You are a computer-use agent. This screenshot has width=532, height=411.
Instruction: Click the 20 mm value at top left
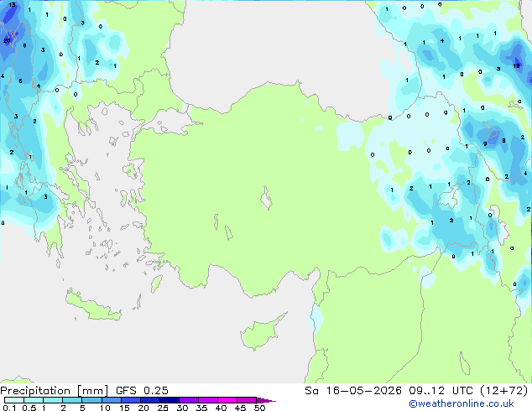(7, 41)
